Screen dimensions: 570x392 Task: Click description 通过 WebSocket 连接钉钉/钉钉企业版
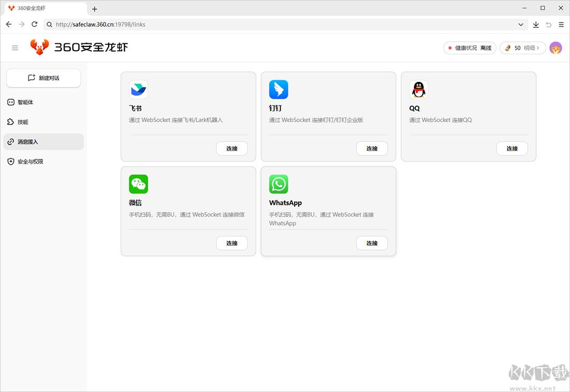[316, 120]
